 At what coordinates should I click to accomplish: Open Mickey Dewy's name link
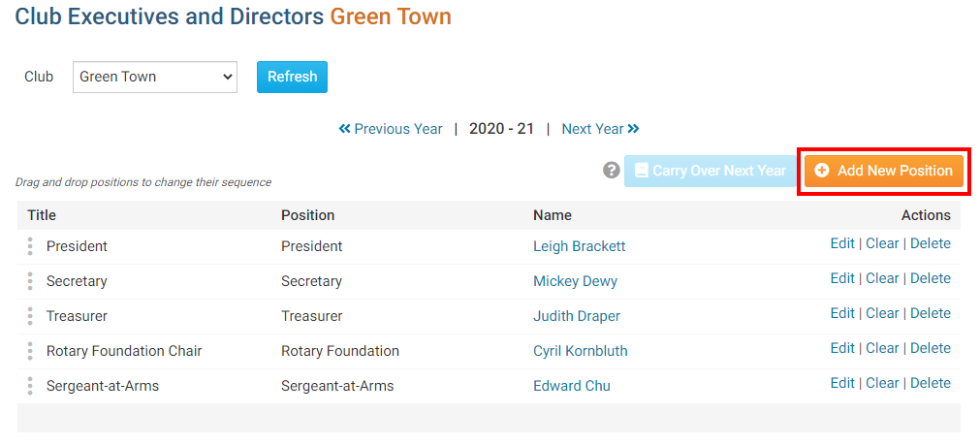coord(575,281)
